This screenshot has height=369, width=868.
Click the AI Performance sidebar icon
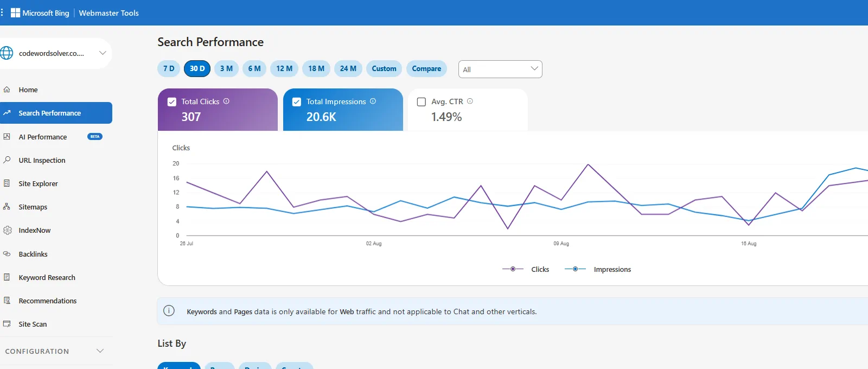(x=7, y=137)
